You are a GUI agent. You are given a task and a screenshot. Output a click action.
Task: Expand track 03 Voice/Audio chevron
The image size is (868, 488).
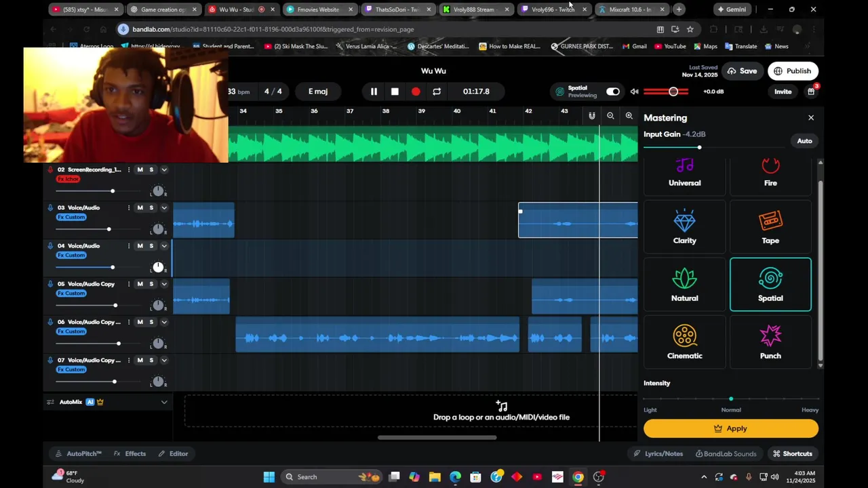(x=164, y=207)
